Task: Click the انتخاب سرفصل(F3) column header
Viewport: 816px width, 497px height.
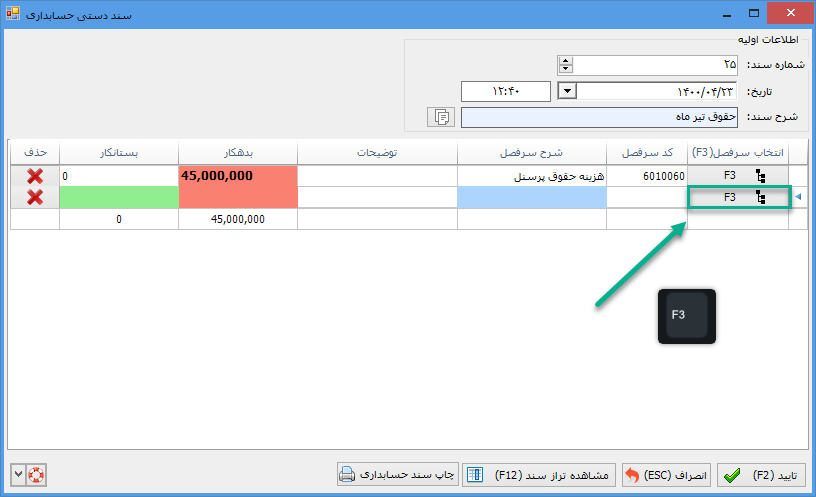Action: click(x=738, y=152)
